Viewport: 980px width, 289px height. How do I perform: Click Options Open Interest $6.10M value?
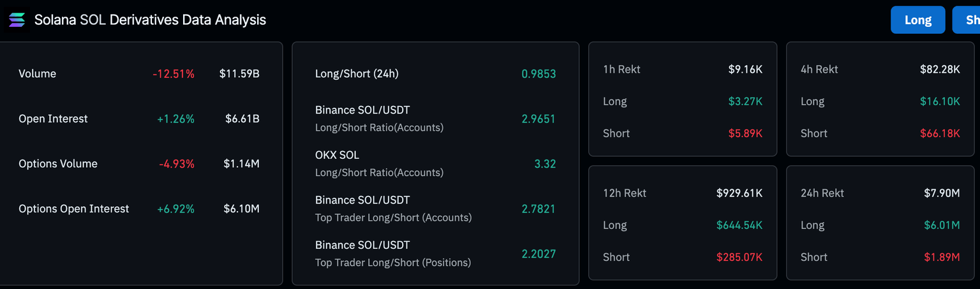coord(241,209)
